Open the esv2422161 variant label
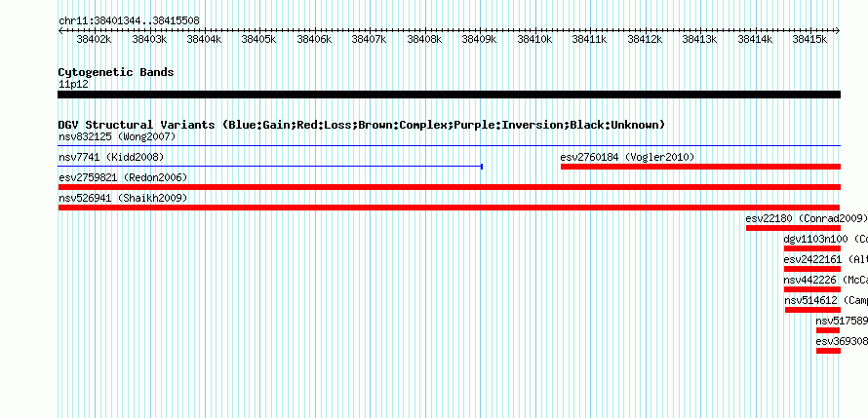 [825, 259]
